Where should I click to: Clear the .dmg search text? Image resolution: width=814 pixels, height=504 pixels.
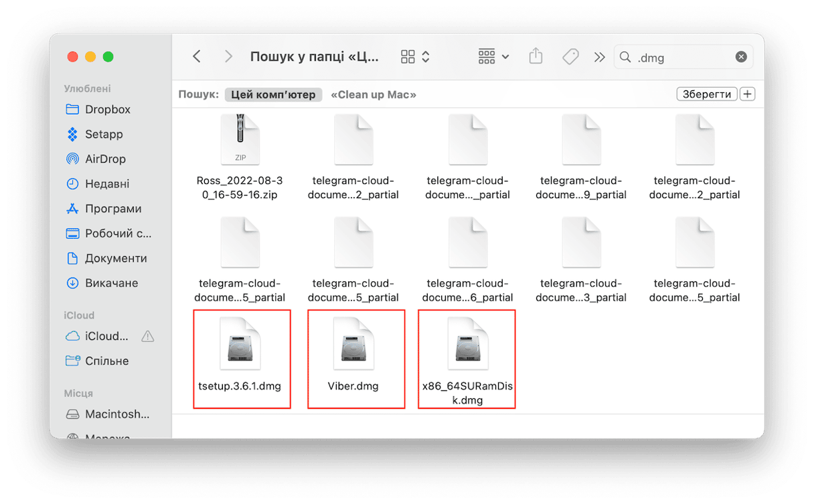[x=741, y=58]
